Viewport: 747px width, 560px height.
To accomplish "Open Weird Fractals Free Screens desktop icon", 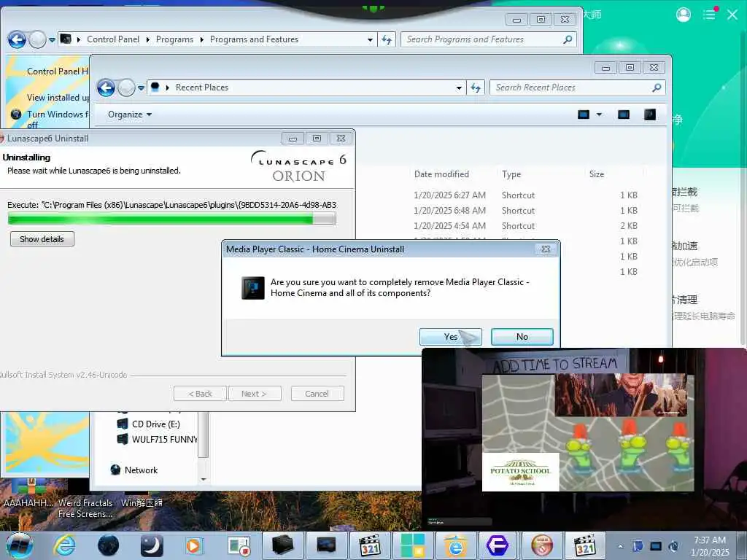I will pyautogui.click(x=86, y=508).
